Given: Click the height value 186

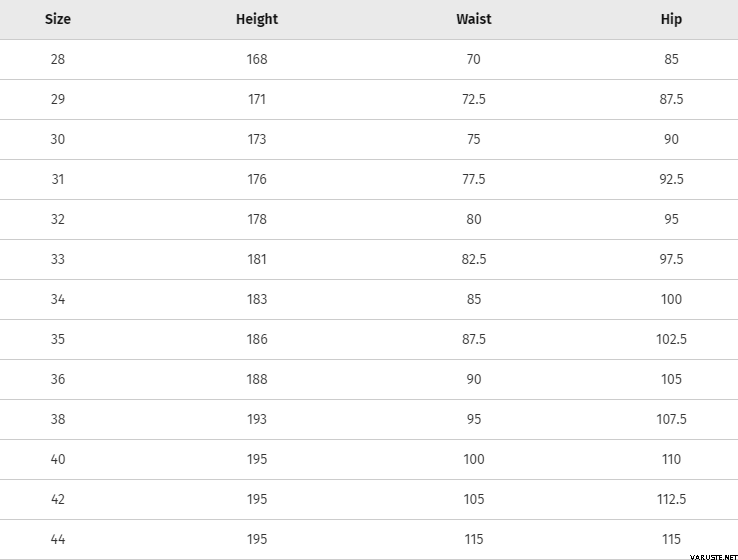Looking at the screenshot, I should click(x=257, y=339).
